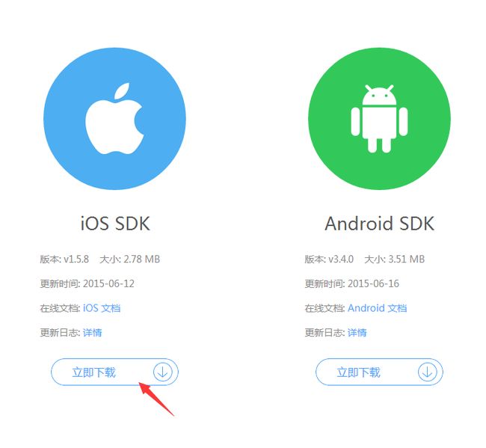486x448 pixels.
Task: View 详情 changelog link for Android SDK
Action: 357,332
